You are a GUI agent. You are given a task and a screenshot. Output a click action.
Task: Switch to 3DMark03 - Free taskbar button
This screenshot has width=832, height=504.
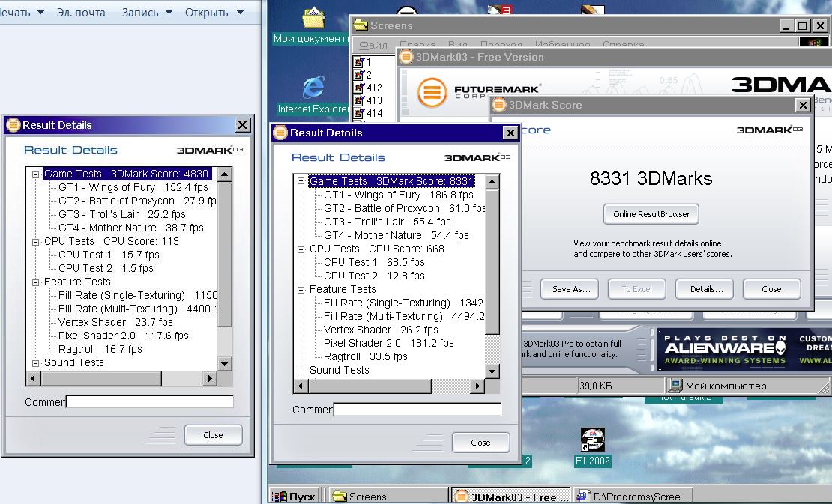pyautogui.click(x=511, y=496)
